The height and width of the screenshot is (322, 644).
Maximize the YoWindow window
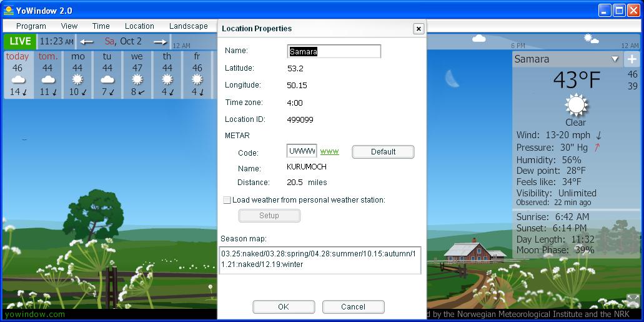[619, 11]
